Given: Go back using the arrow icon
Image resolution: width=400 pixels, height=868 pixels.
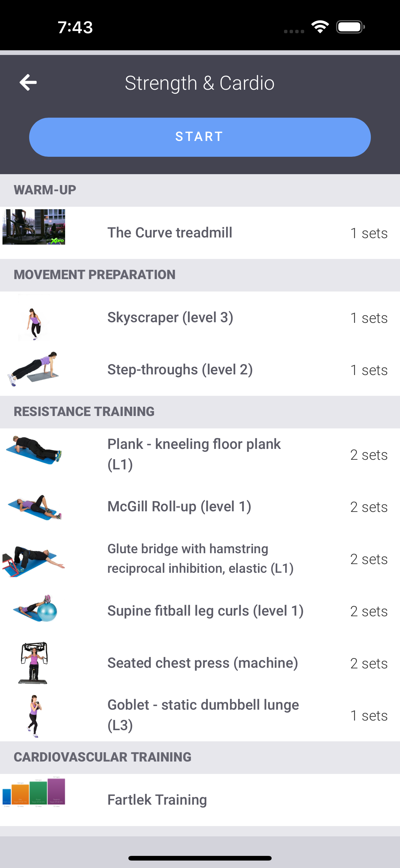Looking at the screenshot, I should pyautogui.click(x=28, y=83).
